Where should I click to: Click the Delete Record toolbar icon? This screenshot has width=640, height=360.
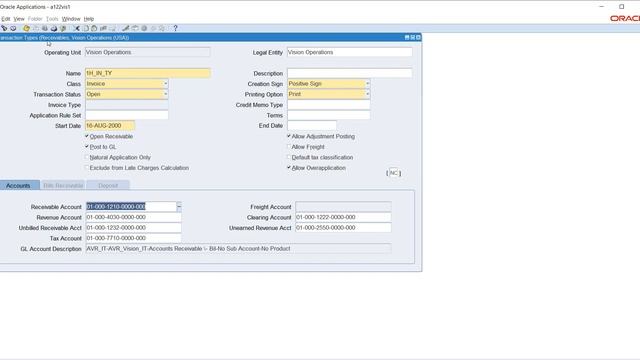point(112,28)
